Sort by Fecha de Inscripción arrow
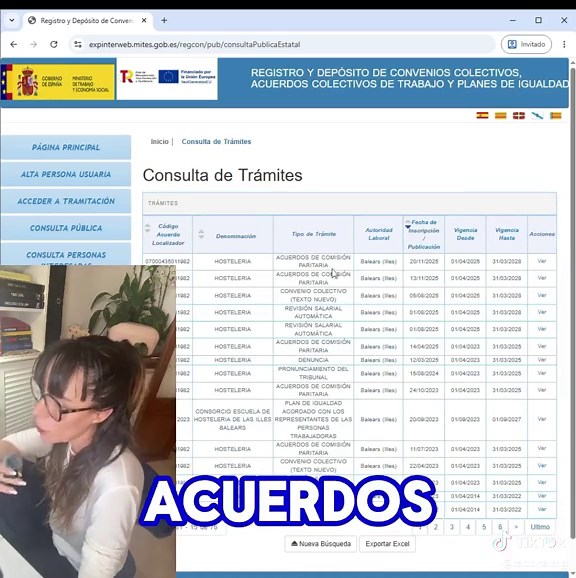 tap(408, 224)
